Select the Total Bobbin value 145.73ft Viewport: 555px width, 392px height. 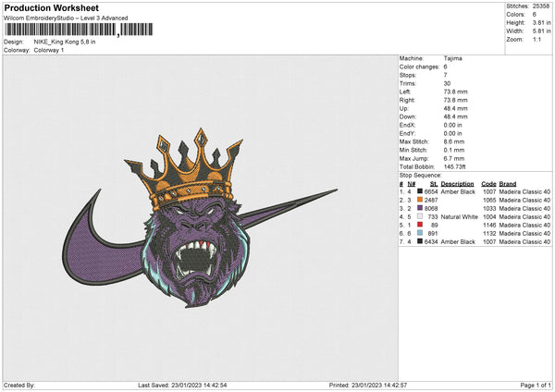pyautogui.click(x=455, y=166)
